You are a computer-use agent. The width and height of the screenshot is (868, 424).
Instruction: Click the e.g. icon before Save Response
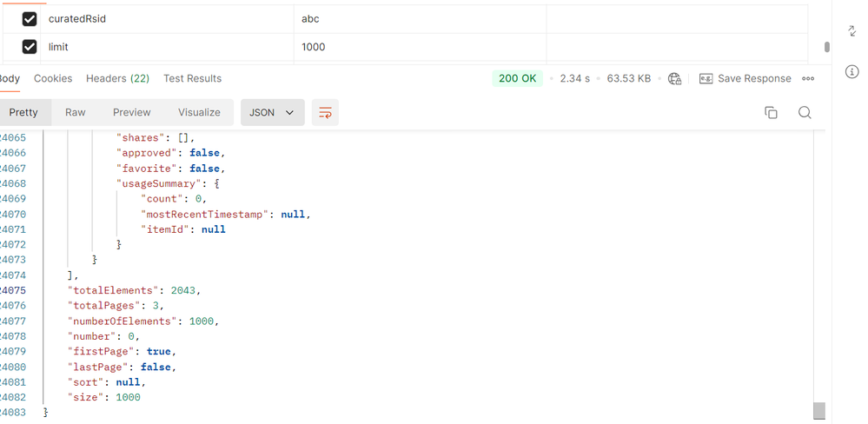(x=706, y=78)
